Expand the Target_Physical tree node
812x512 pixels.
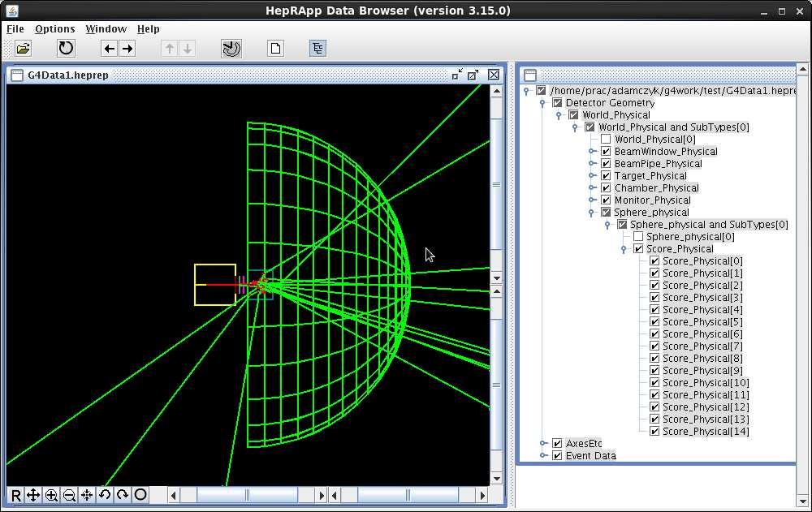(x=593, y=175)
